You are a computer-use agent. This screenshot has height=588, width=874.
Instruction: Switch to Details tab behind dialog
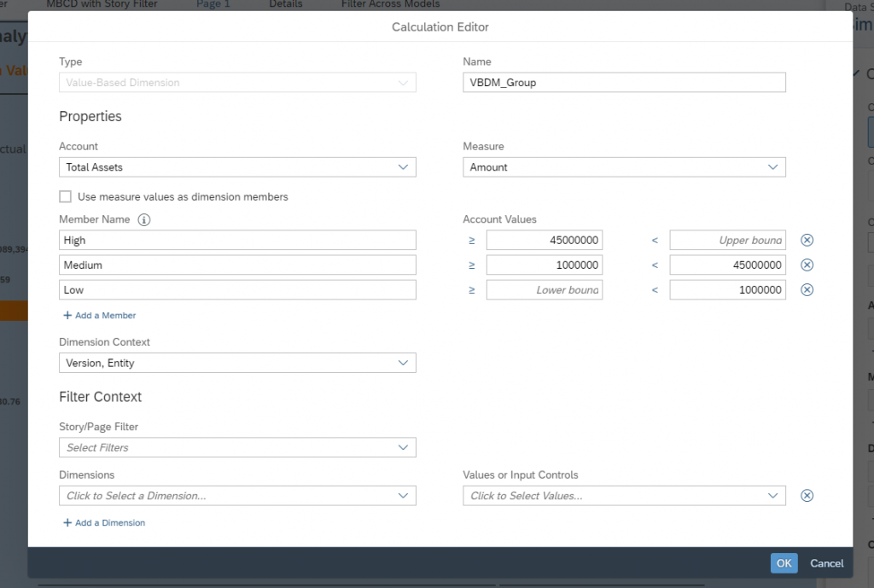pos(286,4)
